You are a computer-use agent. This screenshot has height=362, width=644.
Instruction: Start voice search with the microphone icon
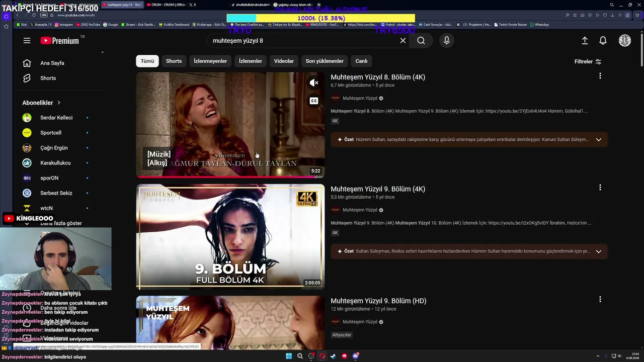coord(446,41)
